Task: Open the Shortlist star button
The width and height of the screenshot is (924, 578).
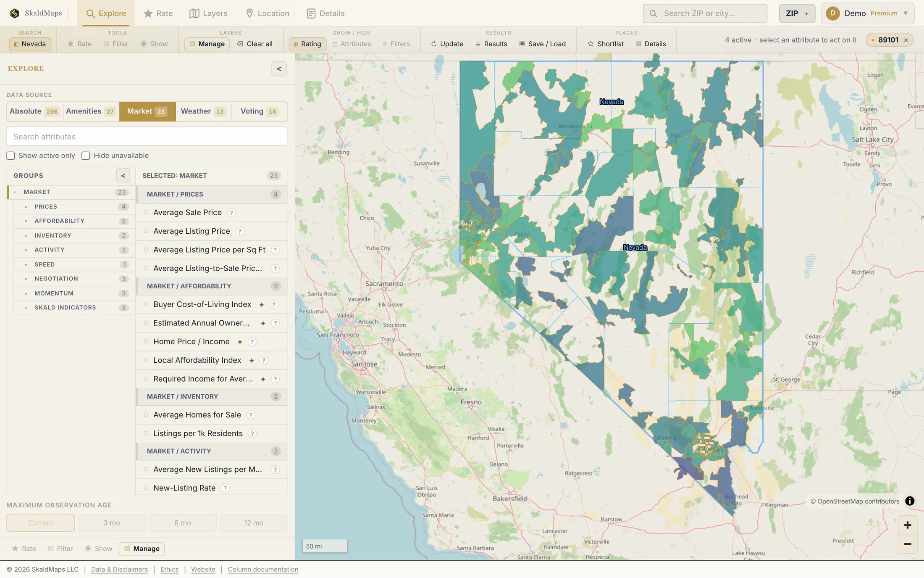Action: click(605, 44)
